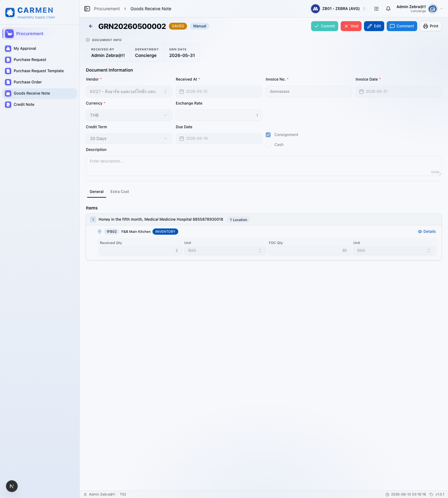Click the version tag icon

pos(432,495)
